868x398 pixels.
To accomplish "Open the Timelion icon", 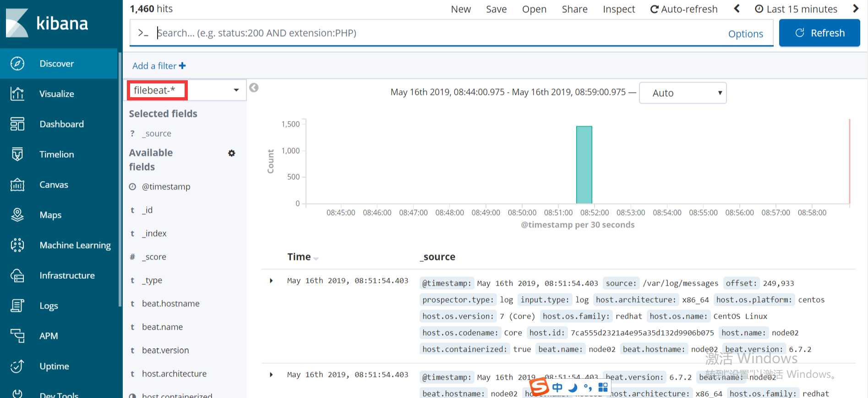I will click(17, 154).
